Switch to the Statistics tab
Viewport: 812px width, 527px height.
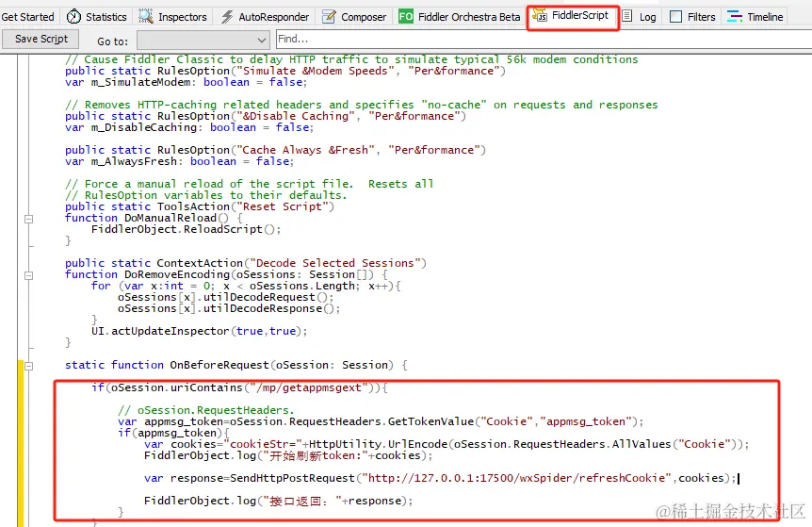[97, 17]
